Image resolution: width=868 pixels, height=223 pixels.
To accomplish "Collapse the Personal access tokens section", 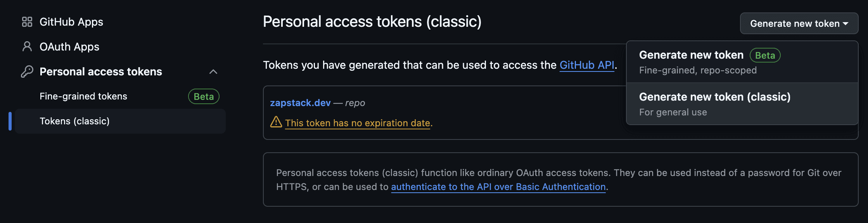I will [213, 71].
